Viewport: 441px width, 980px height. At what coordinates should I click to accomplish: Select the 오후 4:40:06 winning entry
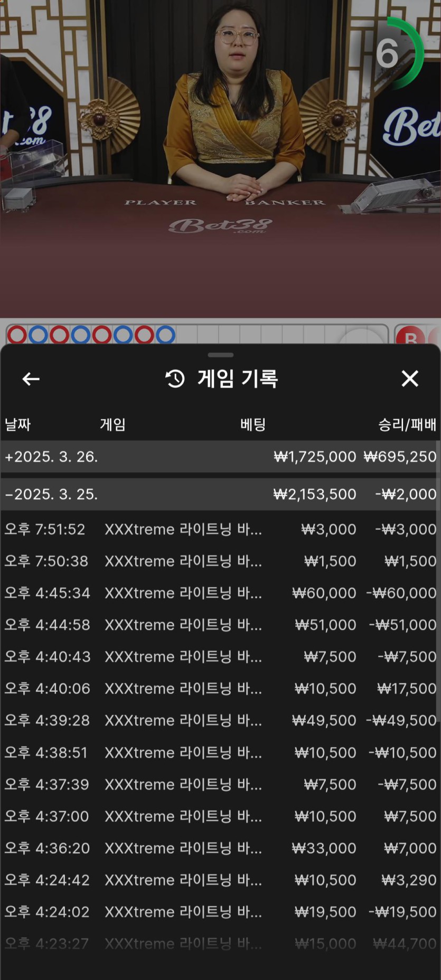tap(220, 689)
